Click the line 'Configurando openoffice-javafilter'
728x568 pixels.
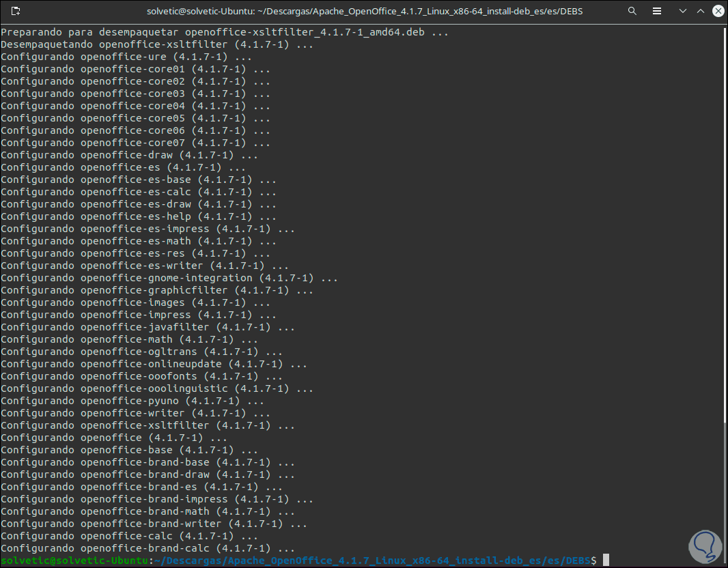coord(148,327)
